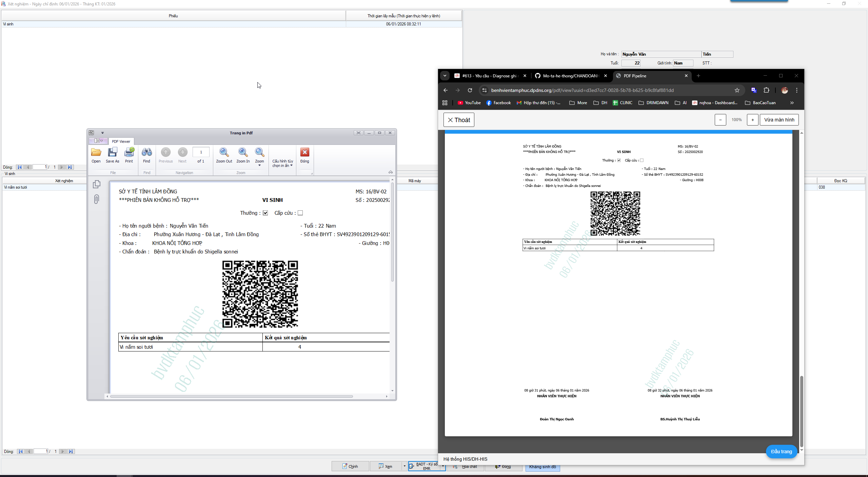Click the Zoom Out magnifier icon

tap(224, 152)
